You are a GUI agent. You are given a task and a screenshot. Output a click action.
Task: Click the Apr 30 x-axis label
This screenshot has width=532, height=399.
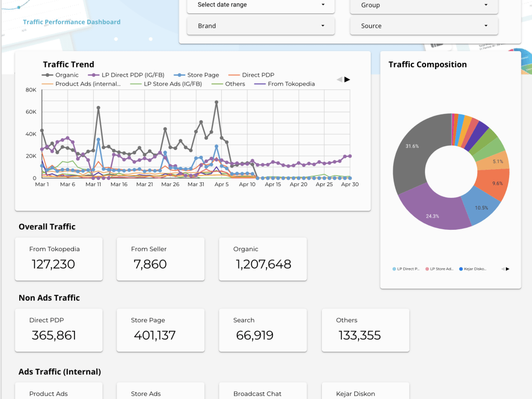(x=350, y=184)
